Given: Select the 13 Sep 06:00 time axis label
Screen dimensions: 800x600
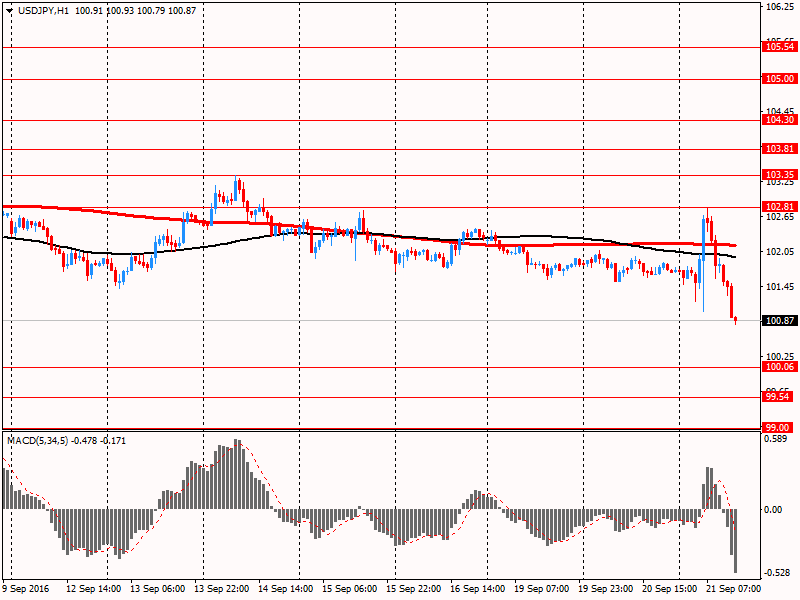Looking at the screenshot, I should coord(158,589).
